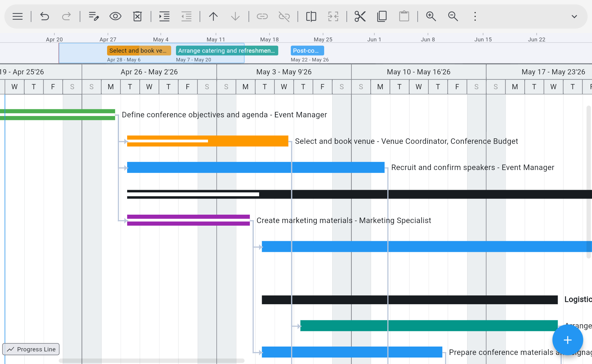Open the hamburger menu
592x364 pixels.
point(17,16)
